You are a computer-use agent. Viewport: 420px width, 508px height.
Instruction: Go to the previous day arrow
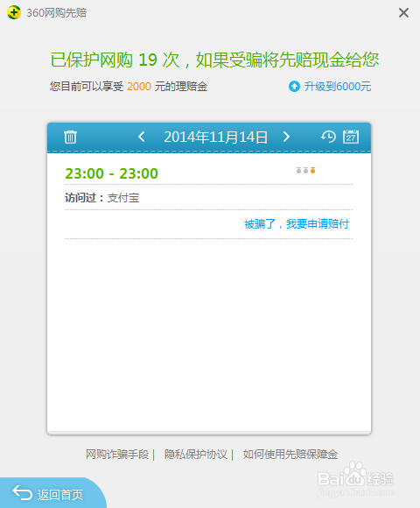click(x=142, y=137)
